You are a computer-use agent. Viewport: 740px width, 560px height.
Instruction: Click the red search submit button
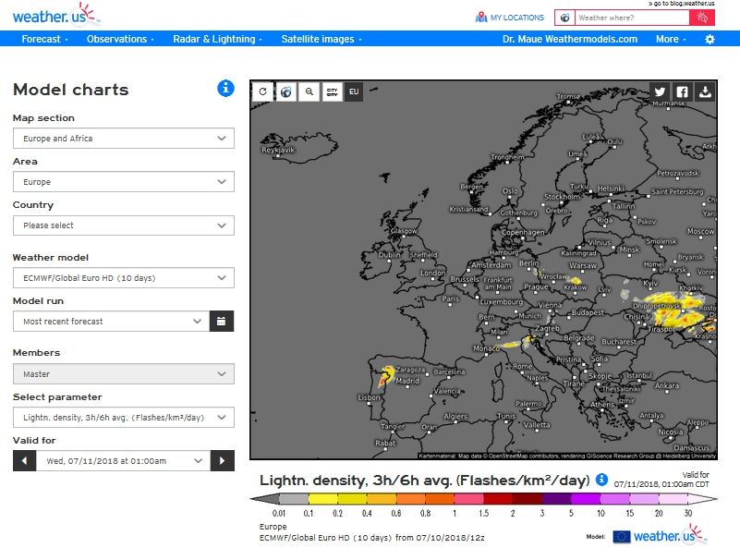tap(702, 18)
